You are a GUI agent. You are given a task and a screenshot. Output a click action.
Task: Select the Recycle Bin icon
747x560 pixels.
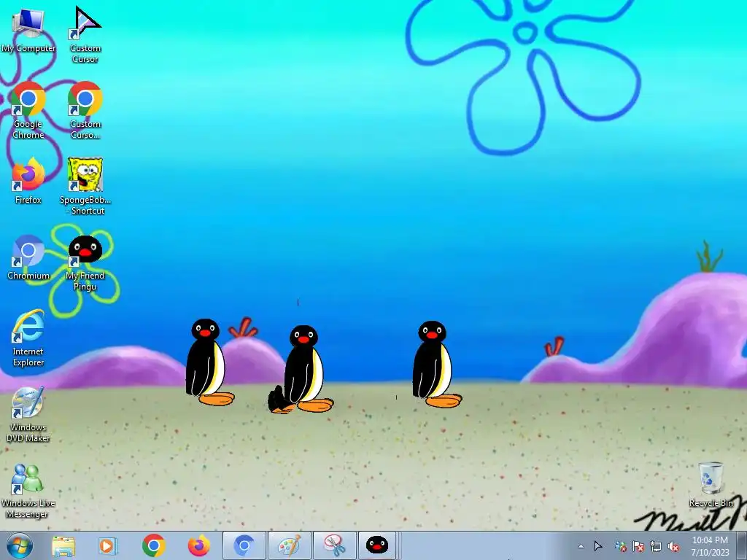(x=711, y=484)
